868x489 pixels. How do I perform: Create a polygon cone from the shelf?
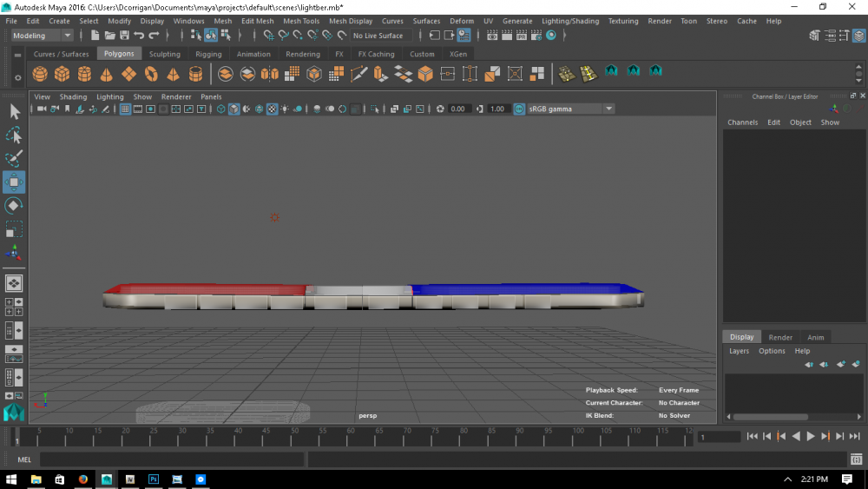tap(106, 74)
